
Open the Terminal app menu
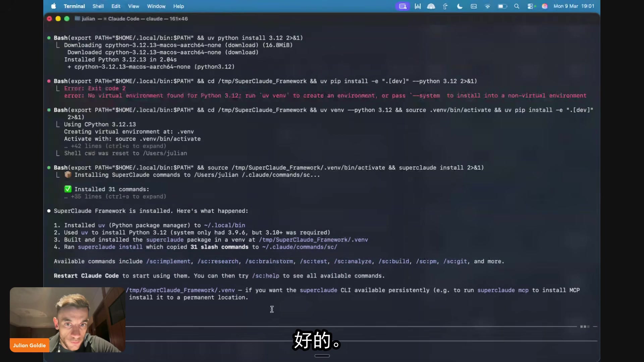(x=74, y=6)
